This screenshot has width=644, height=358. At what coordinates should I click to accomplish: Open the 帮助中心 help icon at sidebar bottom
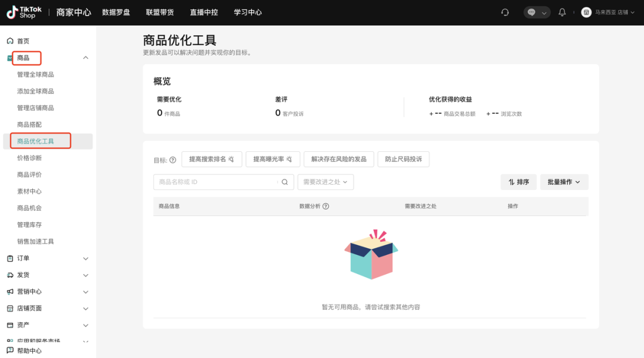8,350
